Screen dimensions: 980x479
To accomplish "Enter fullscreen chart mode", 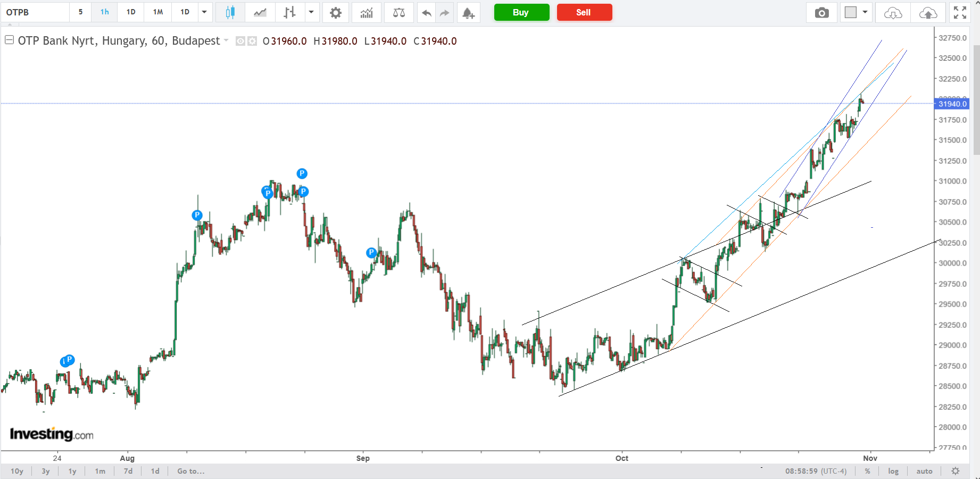I will coord(960,12).
